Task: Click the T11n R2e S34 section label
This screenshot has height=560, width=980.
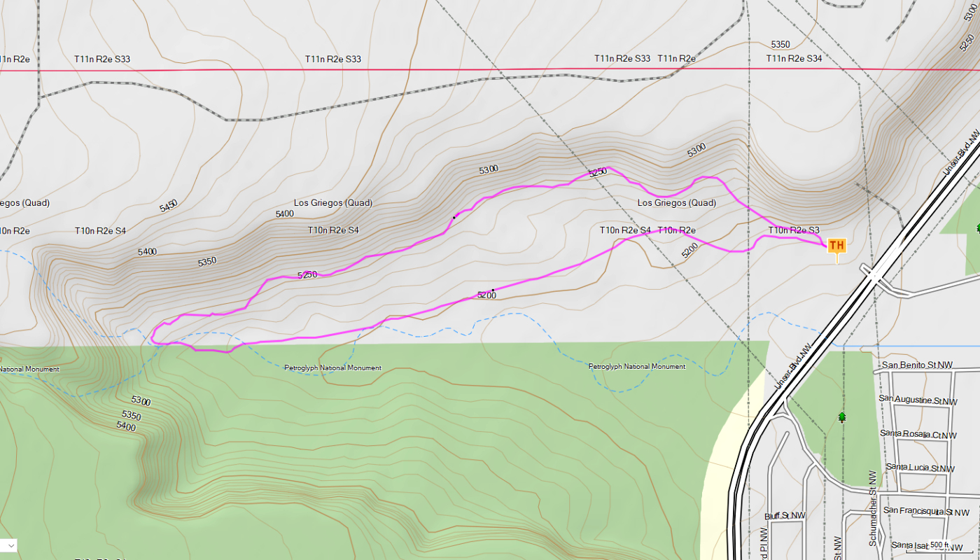Action: 794,59
